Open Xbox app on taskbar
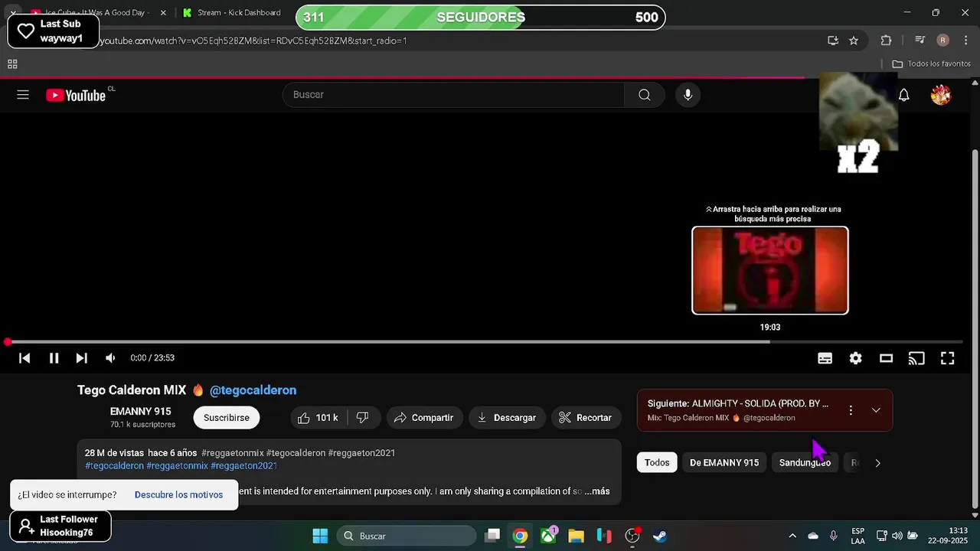The height and width of the screenshot is (551, 980). (548, 536)
